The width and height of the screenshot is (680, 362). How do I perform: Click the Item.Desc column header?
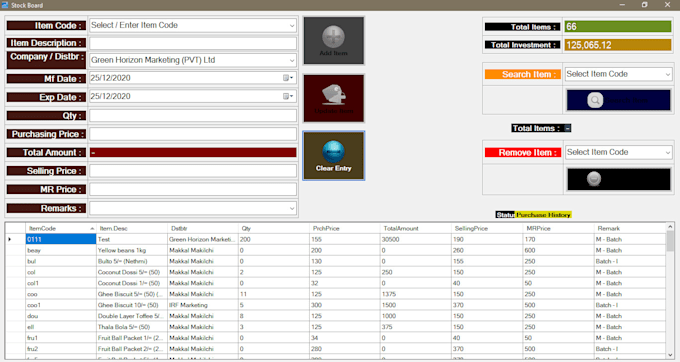pyautogui.click(x=132, y=228)
